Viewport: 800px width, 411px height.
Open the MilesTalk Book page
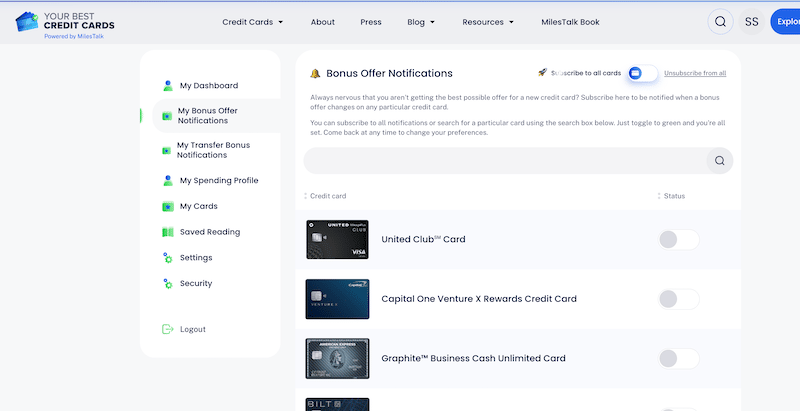[570, 22]
